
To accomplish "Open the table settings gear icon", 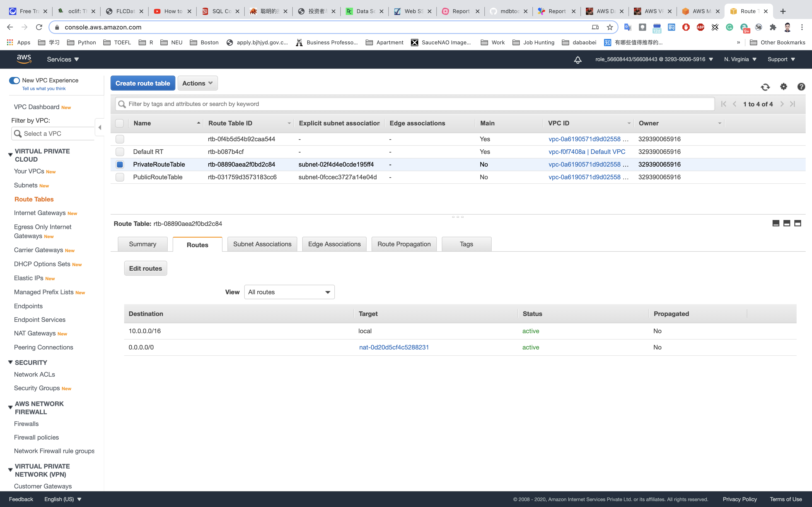I will (783, 86).
